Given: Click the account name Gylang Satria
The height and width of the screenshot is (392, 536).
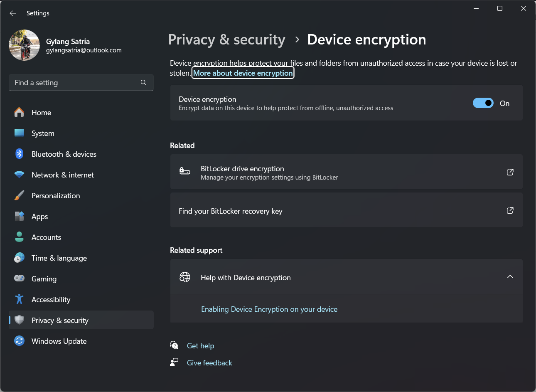Looking at the screenshot, I should [68, 42].
